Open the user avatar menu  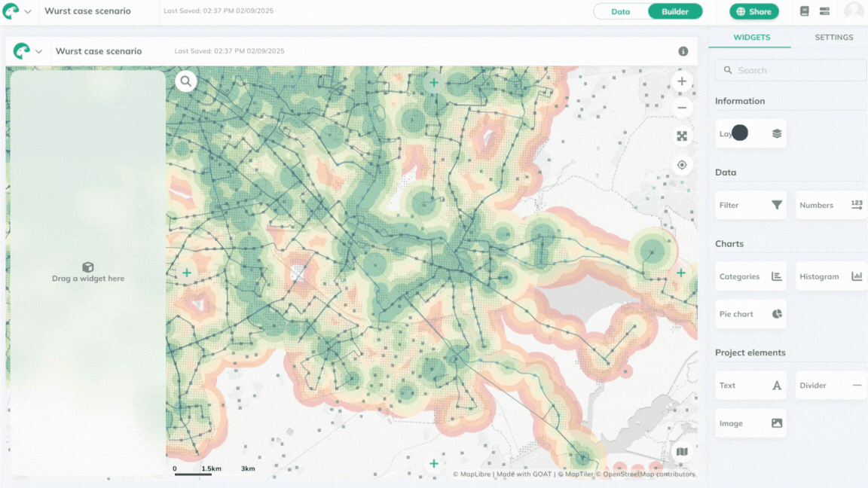[x=853, y=11]
